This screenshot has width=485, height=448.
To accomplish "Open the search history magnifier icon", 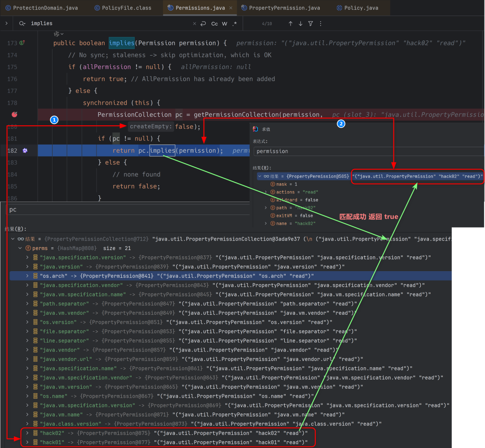I will pyautogui.click(x=22, y=23).
